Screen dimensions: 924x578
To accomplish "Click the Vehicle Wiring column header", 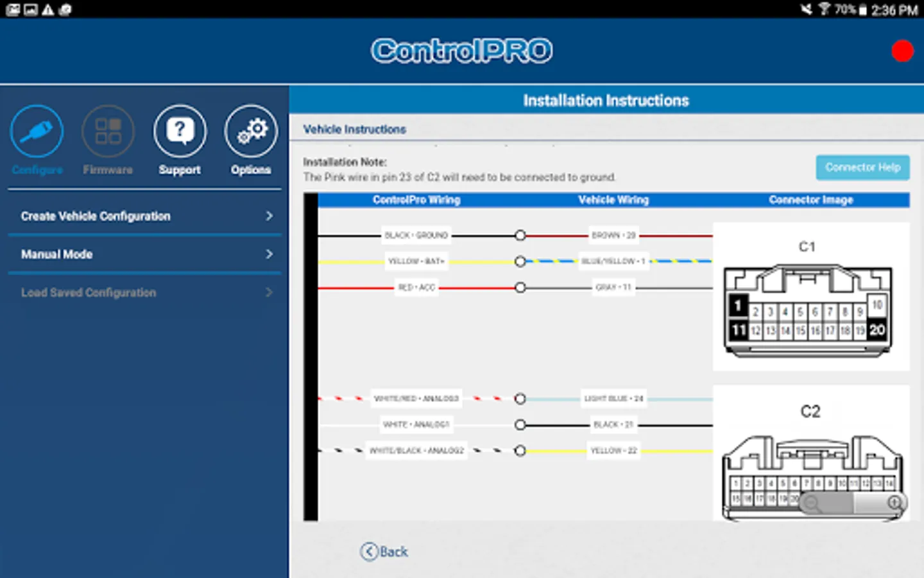I will pos(613,200).
